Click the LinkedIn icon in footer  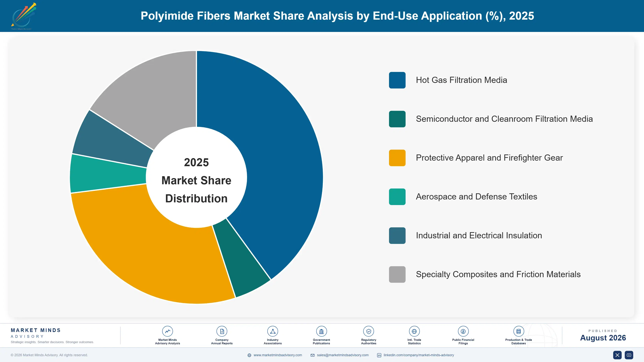pyautogui.click(x=379, y=355)
